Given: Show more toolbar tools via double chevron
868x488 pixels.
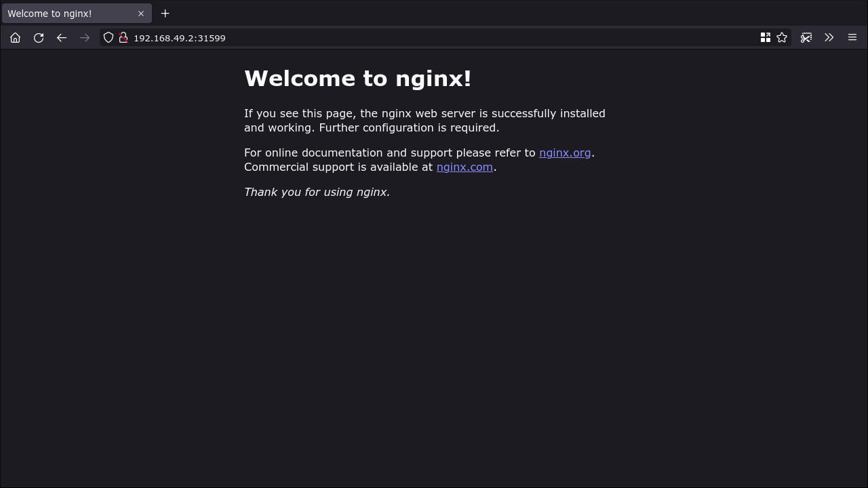Looking at the screenshot, I should coord(829,38).
